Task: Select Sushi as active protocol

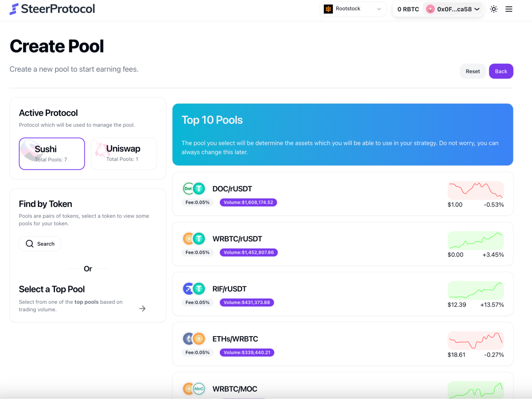Action: coord(52,154)
